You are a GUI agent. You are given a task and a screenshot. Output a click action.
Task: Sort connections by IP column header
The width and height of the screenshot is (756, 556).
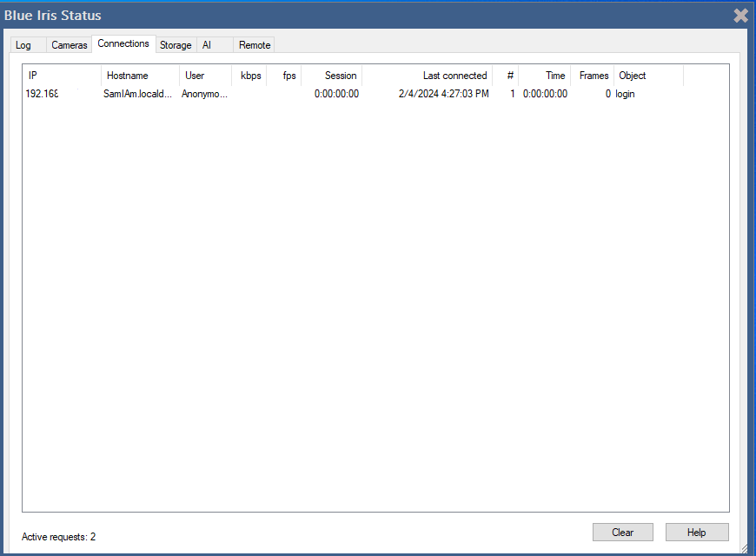[61, 76]
